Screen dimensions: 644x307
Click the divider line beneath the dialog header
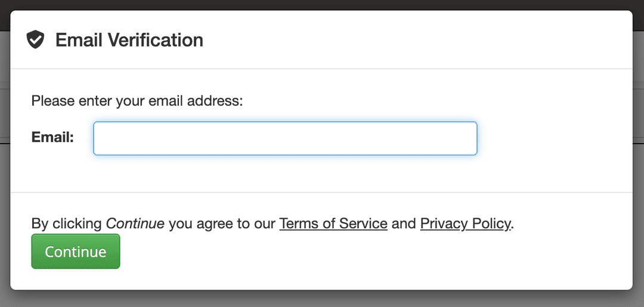point(321,69)
